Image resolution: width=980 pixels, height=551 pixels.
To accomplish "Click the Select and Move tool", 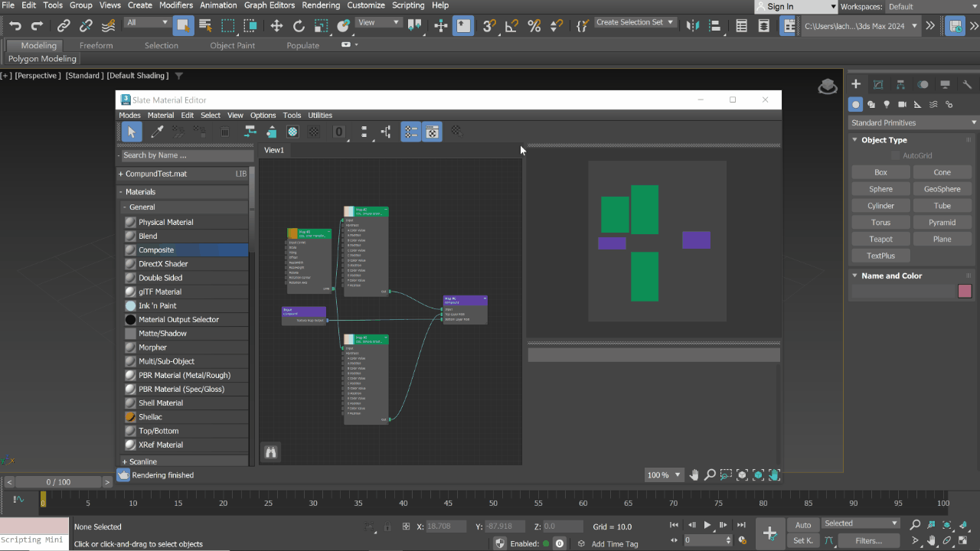I will (276, 26).
